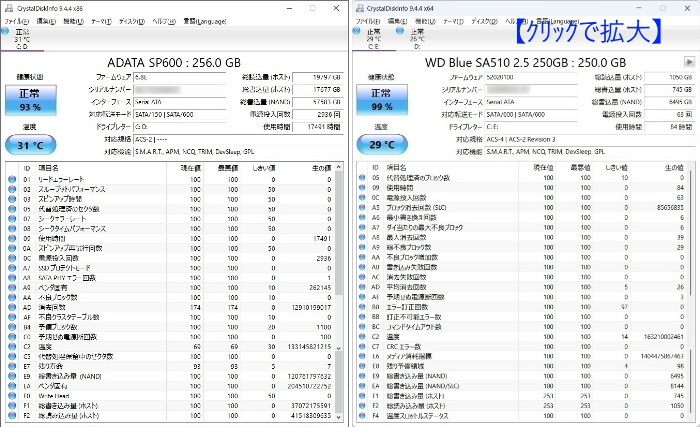Click status circle for ID C2 温度 in WD Blue window
The image size is (700, 427).
pyautogui.click(x=362, y=336)
